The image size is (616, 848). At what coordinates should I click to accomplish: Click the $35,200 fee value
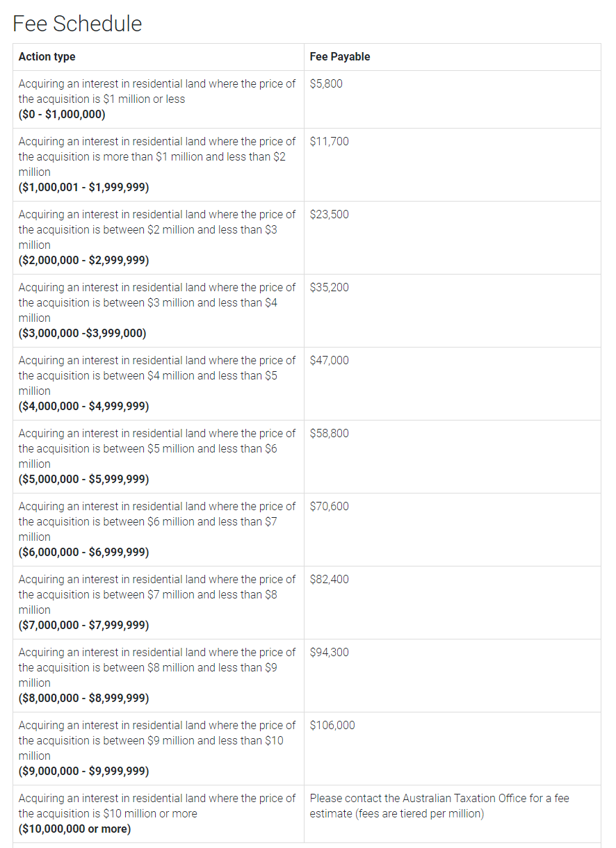coord(330,288)
